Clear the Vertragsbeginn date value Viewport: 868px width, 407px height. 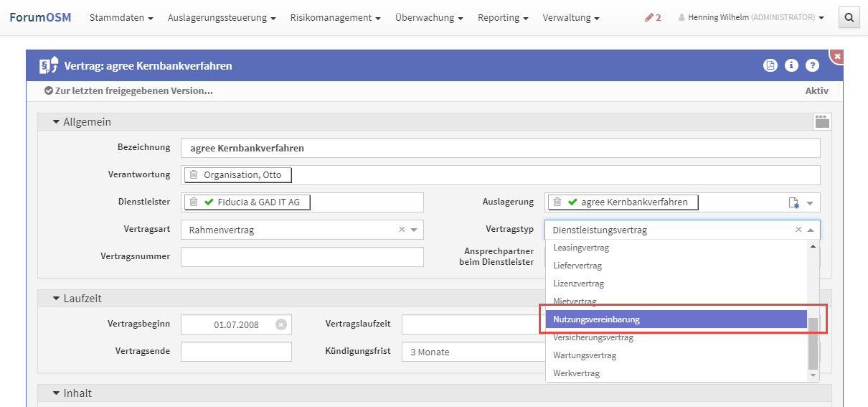click(281, 324)
